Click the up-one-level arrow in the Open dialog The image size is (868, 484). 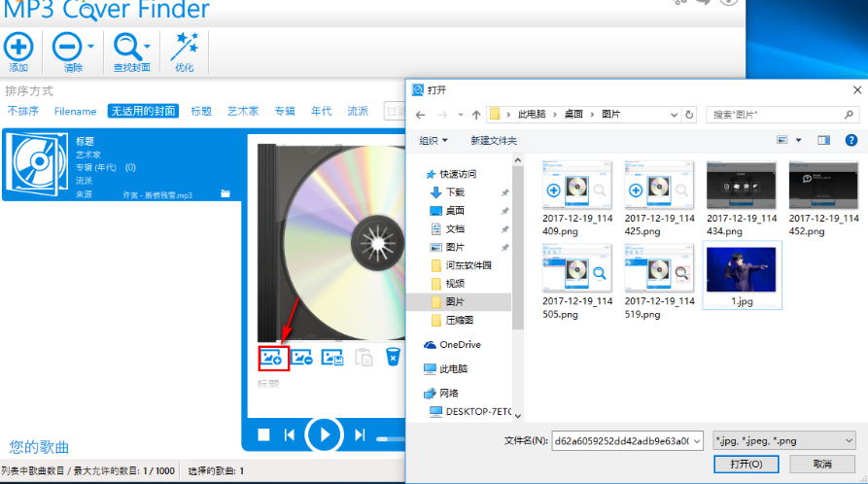pyautogui.click(x=476, y=115)
